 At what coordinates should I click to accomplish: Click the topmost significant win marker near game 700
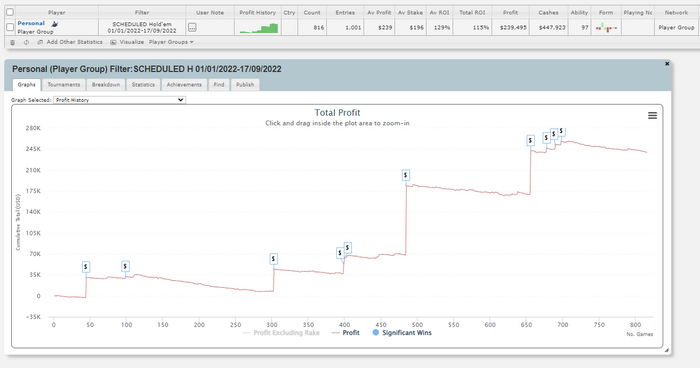tap(562, 131)
